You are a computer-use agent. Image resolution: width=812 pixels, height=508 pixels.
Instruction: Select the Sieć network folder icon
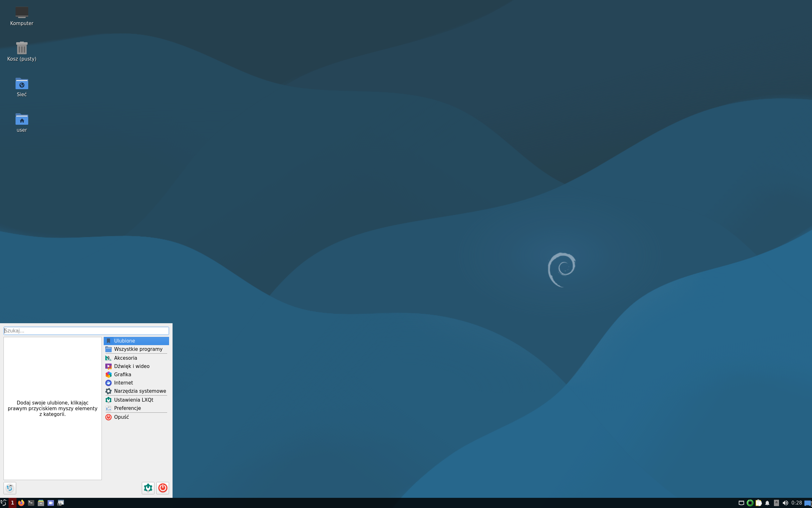(22, 87)
